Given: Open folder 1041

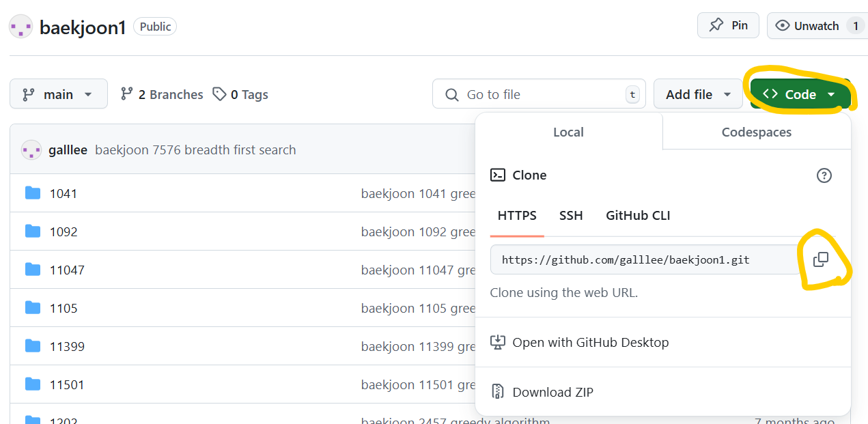Looking at the screenshot, I should pyautogui.click(x=64, y=194).
